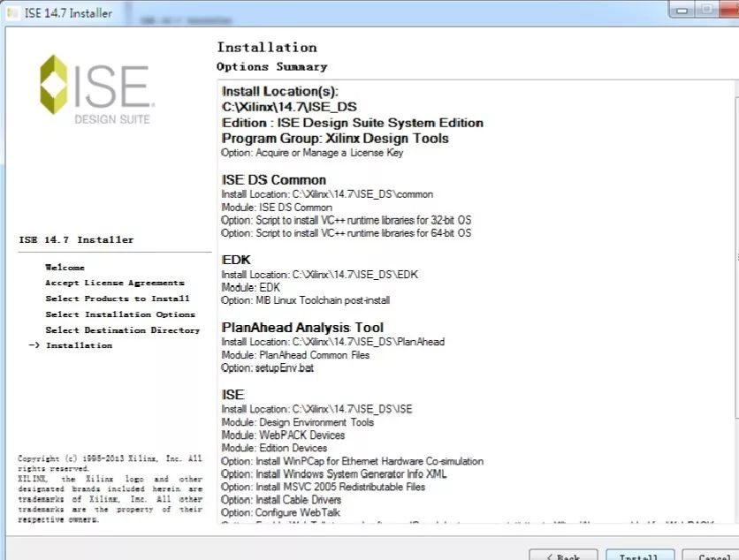Click the 'ISE DS Common' heading
The image size is (739, 560).
(x=274, y=180)
